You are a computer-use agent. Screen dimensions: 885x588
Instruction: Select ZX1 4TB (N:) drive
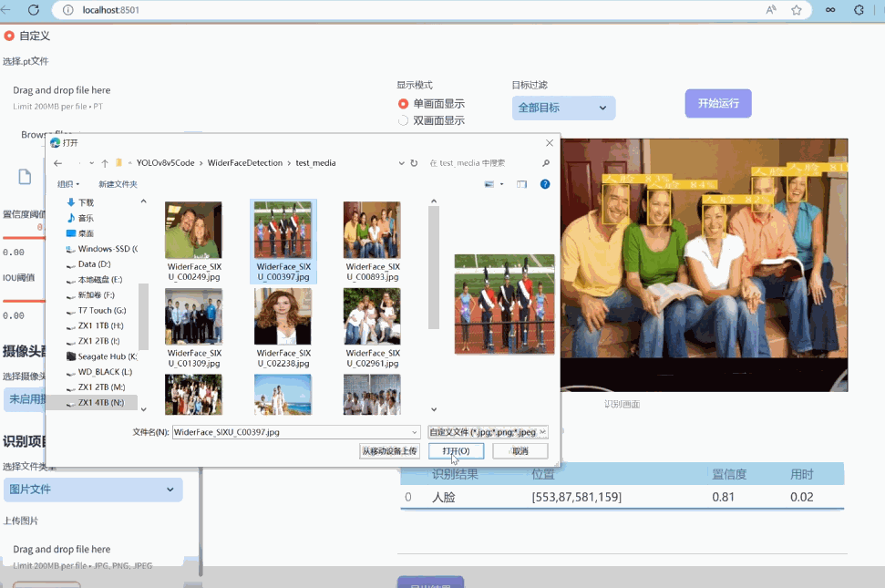[100, 403]
